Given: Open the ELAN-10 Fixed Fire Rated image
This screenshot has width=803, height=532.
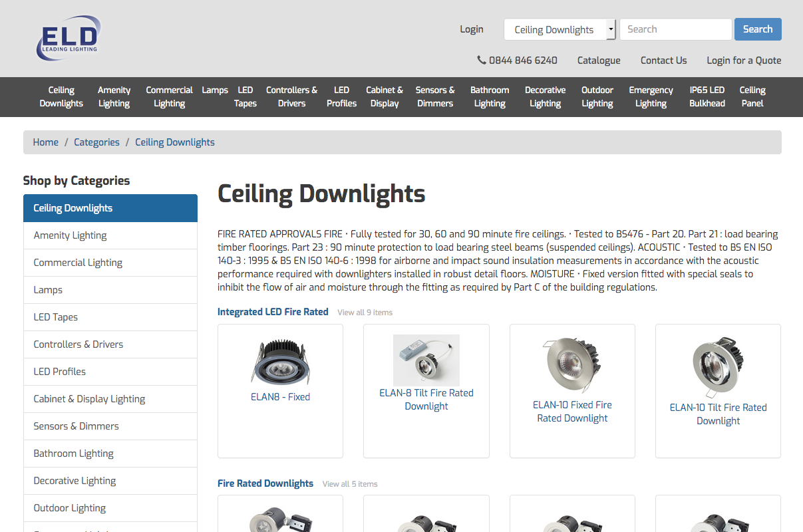Looking at the screenshot, I should pos(571,365).
